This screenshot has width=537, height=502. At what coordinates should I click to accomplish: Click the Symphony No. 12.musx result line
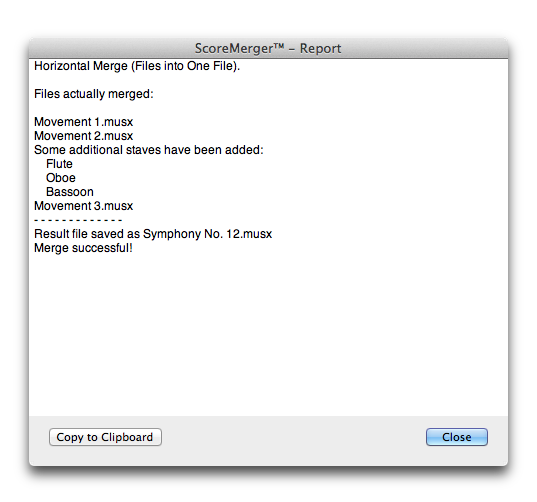point(153,234)
